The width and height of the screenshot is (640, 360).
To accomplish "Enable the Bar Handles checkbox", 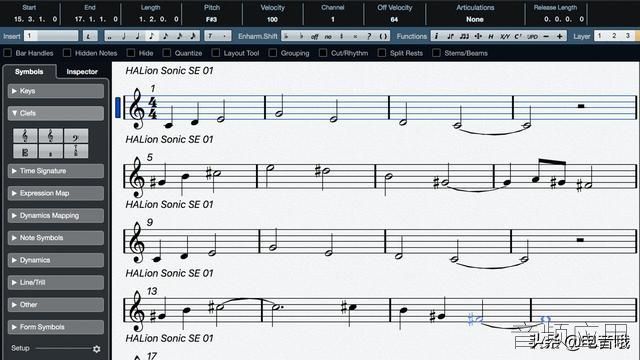I will point(7,53).
